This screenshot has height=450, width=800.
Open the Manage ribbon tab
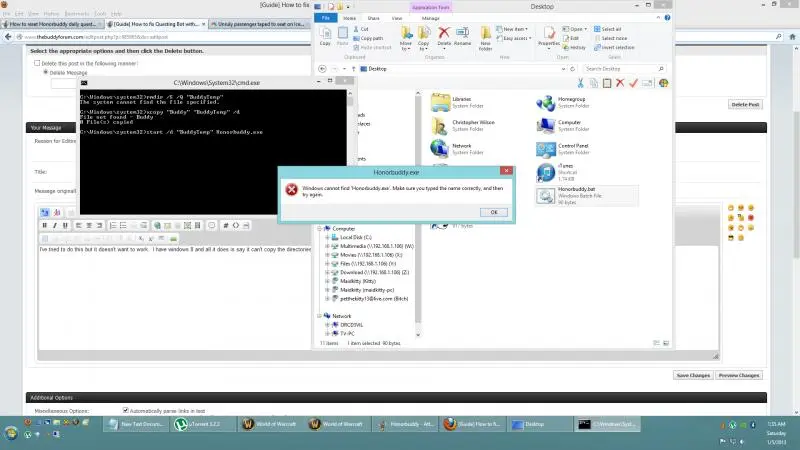[x=431, y=18]
